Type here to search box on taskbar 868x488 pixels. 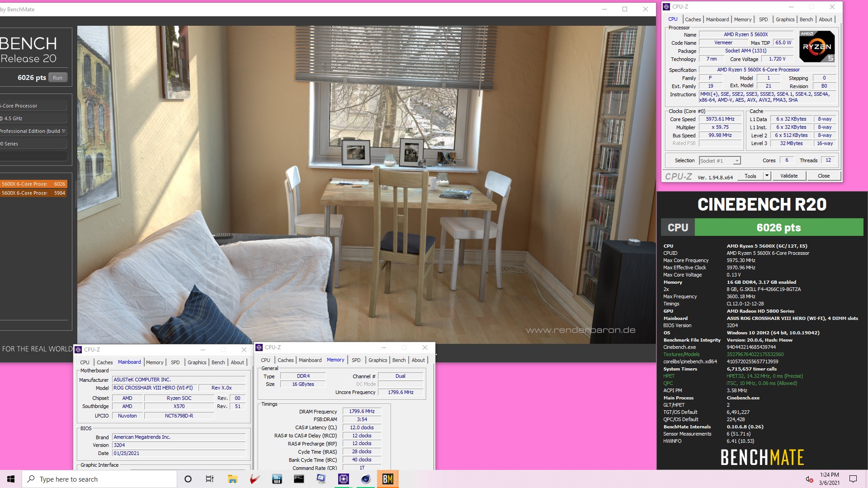click(99, 479)
